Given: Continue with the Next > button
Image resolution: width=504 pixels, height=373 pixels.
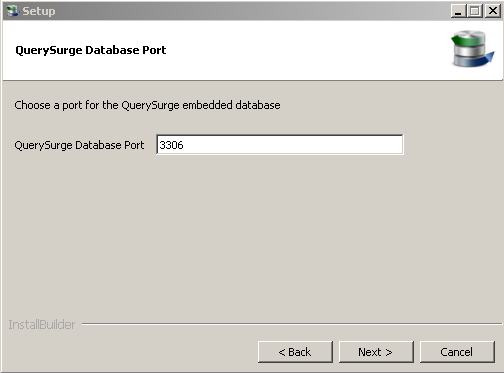Looking at the screenshot, I should coord(376,352).
